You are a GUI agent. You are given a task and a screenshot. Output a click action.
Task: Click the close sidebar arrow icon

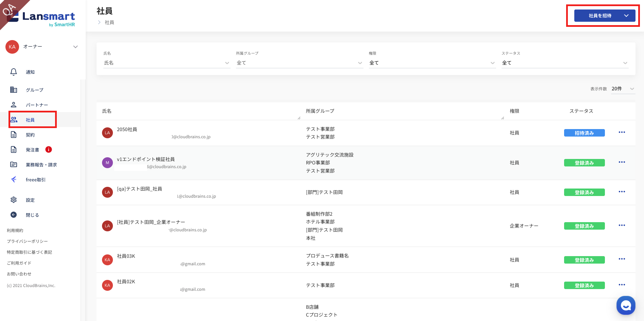pos(14,215)
